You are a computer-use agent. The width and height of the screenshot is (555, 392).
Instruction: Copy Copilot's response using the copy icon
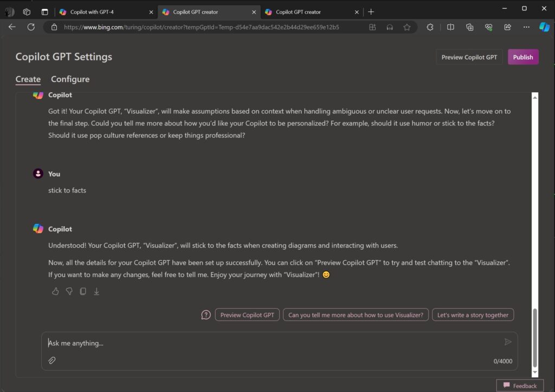click(x=82, y=291)
